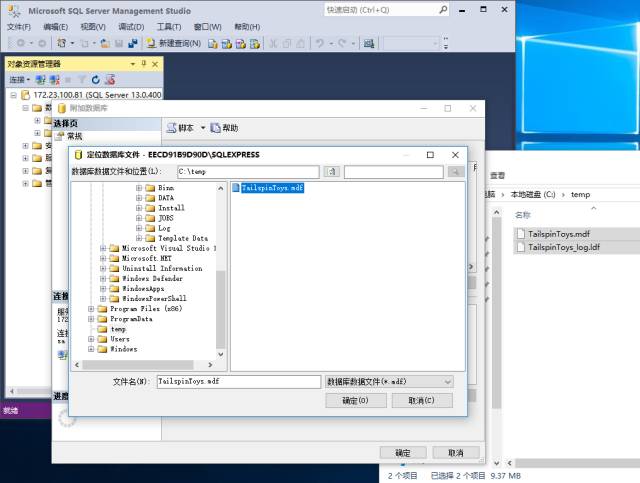The image size is (640, 483).
Task: Click the pin icon on 对象资源管理器 panel
Action: coord(144,64)
